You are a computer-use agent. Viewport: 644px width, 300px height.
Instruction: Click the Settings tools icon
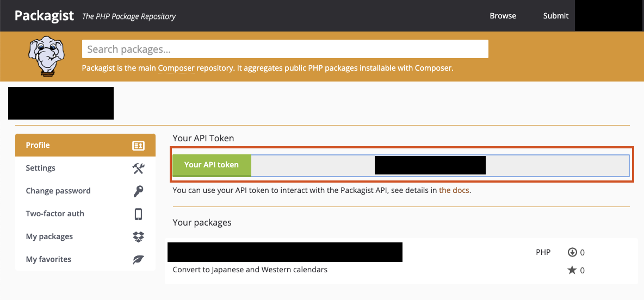coord(138,168)
